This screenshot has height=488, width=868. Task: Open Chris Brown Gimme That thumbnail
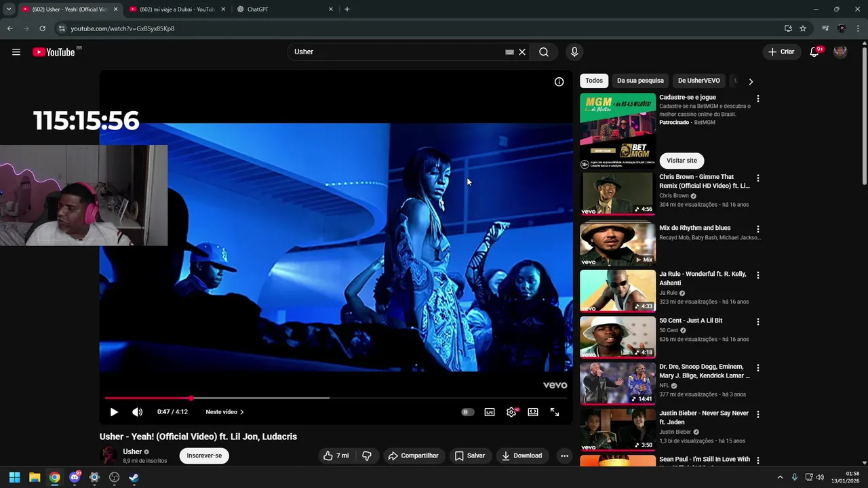pos(617,194)
